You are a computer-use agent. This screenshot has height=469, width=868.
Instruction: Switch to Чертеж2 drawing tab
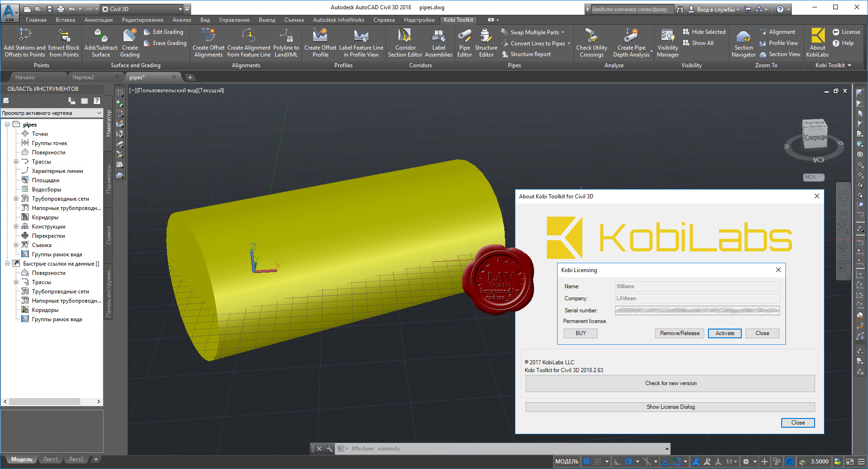point(84,77)
